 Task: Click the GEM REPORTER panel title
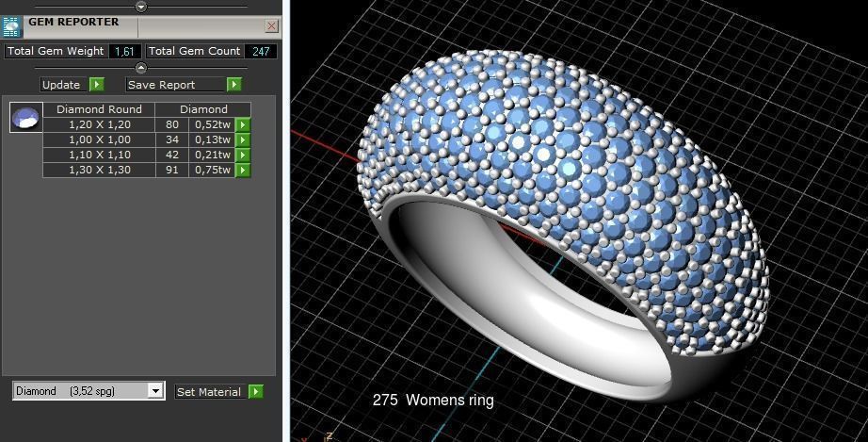click(73, 22)
